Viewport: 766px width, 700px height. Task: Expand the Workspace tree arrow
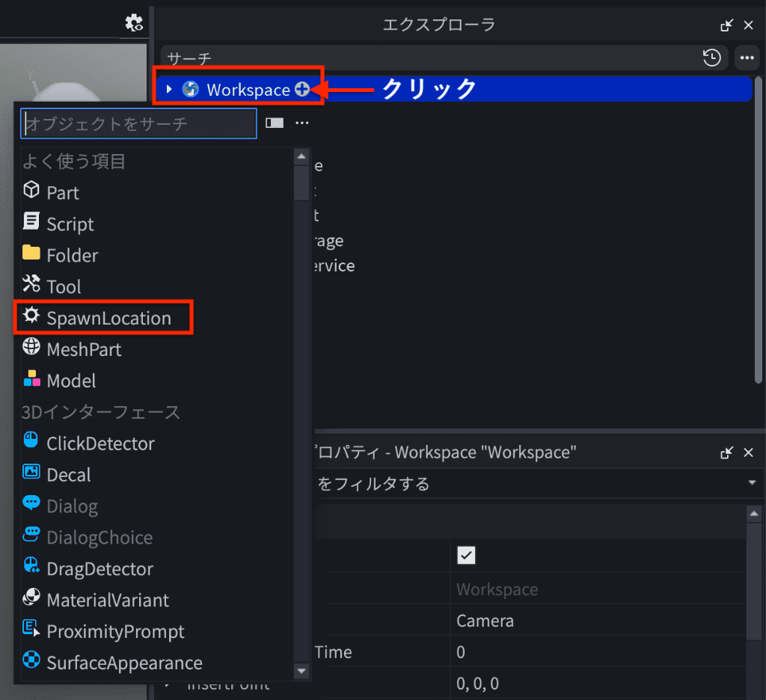pyautogui.click(x=169, y=90)
